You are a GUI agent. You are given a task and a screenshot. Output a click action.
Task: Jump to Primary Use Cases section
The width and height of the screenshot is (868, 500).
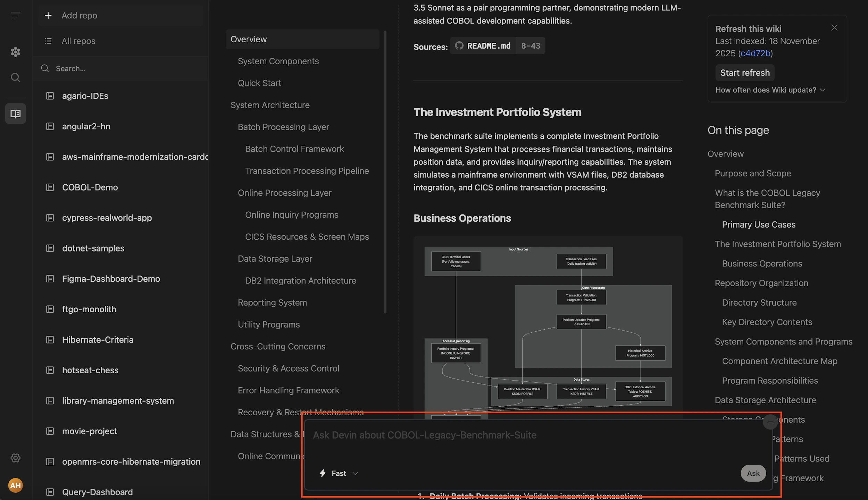coord(758,224)
